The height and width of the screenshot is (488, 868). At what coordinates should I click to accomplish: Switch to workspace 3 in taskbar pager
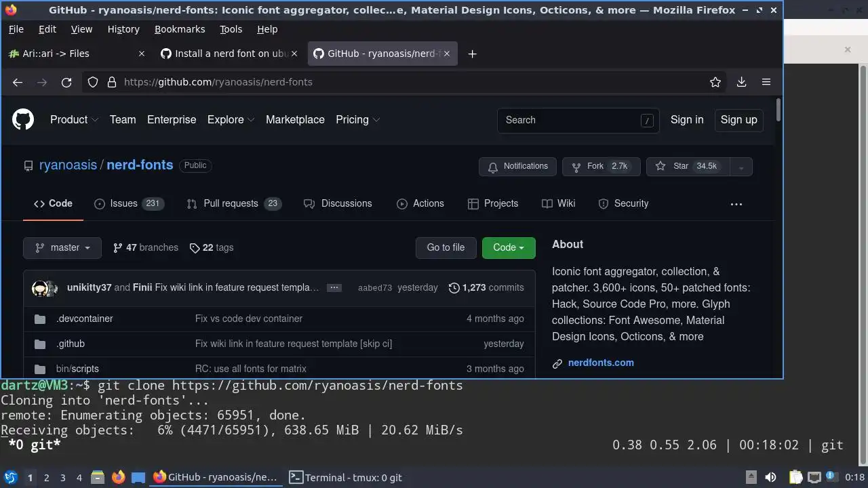63,478
